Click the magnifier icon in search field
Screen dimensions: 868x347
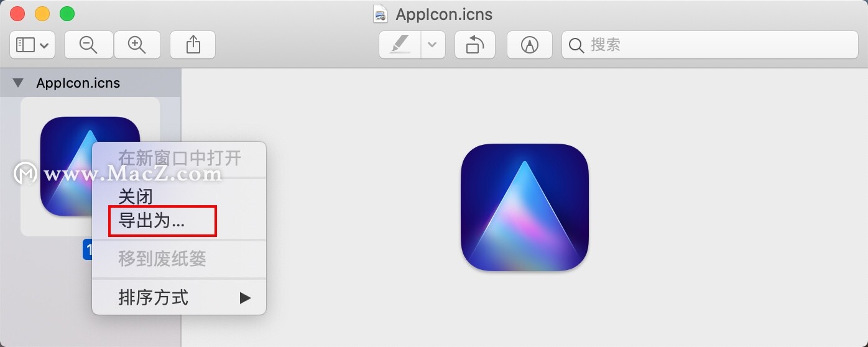tap(576, 45)
